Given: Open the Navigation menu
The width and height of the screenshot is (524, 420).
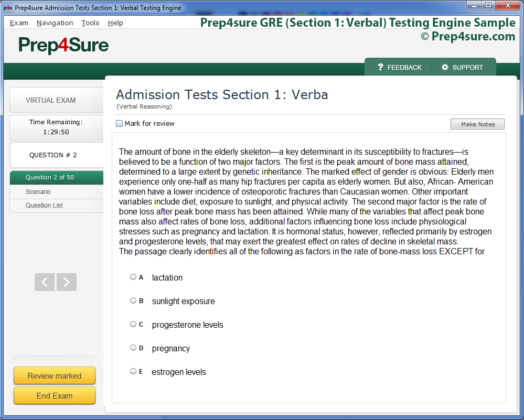Looking at the screenshot, I should [x=55, y=23].
